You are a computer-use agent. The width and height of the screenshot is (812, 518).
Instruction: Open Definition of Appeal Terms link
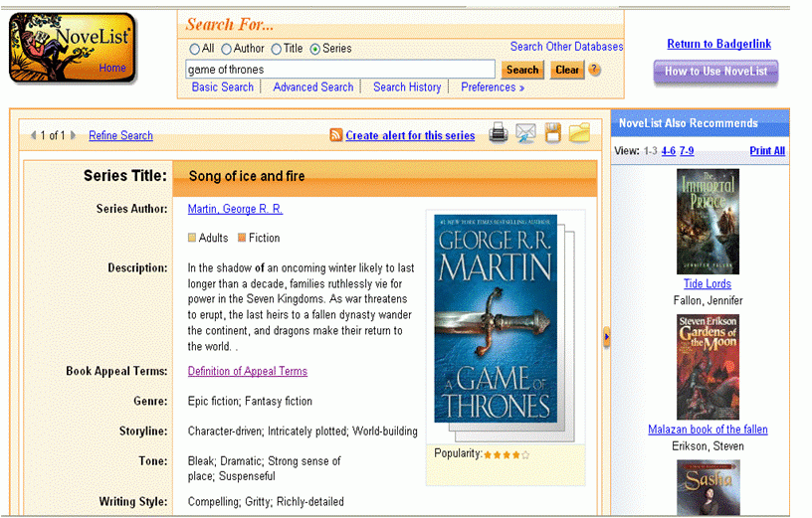(248, 371)
